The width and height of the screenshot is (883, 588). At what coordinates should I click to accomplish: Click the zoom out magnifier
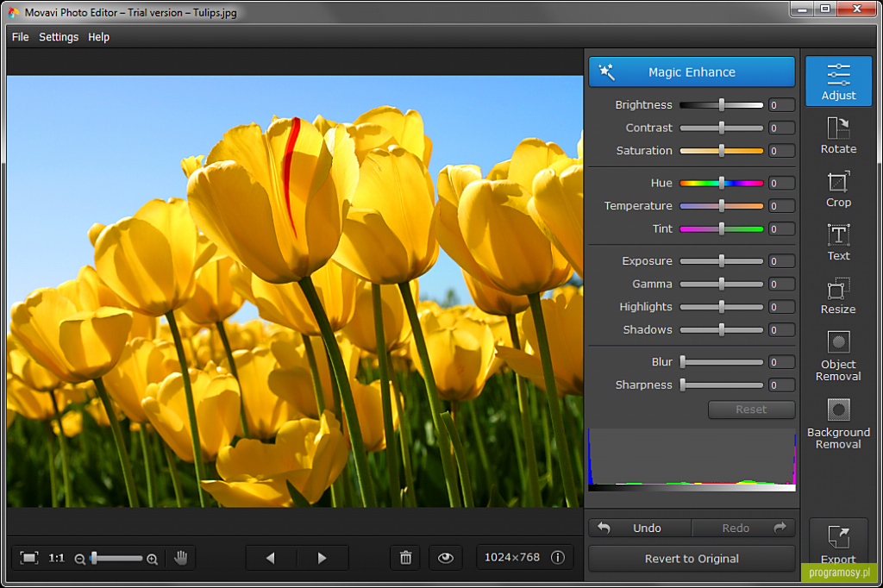[x=79, y=559]
